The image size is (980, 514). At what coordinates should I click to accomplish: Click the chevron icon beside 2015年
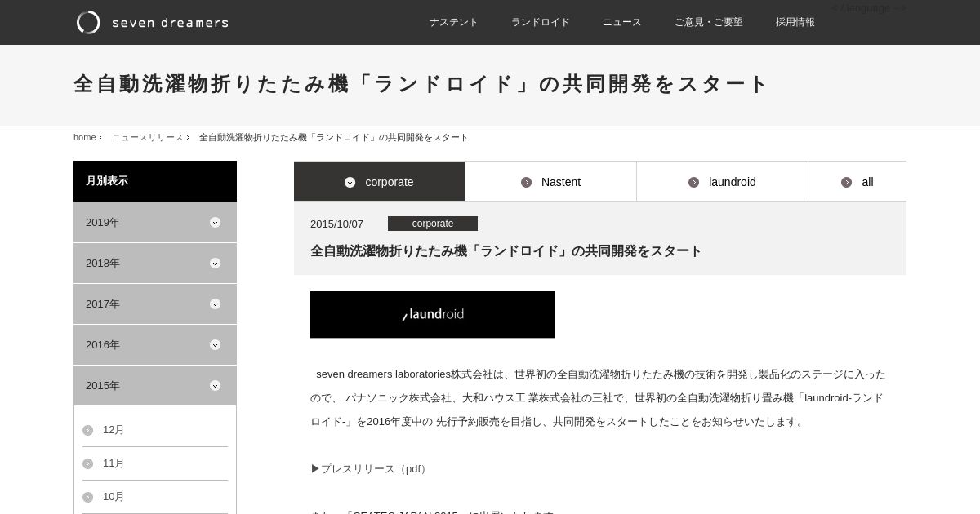pos(215,385)
